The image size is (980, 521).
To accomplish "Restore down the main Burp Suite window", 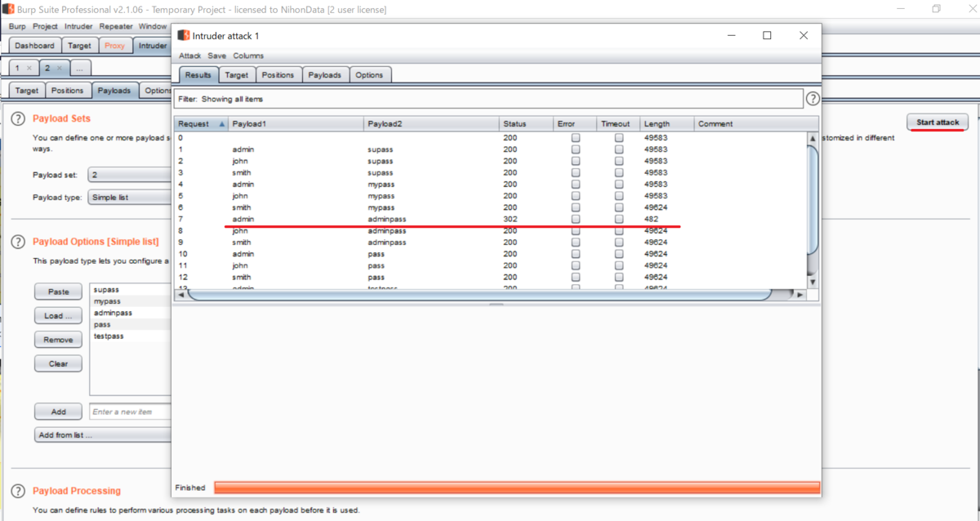I will tap(936, 9).
